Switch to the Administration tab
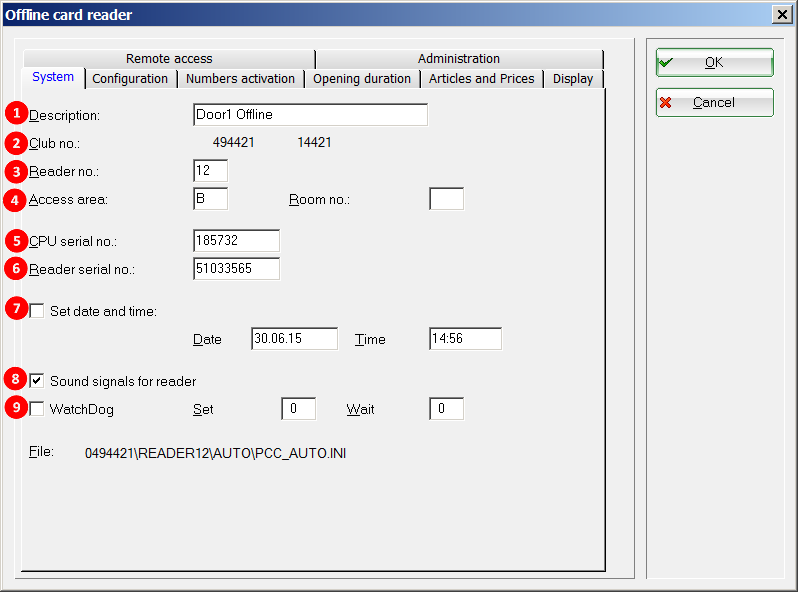 click(459, 59)
